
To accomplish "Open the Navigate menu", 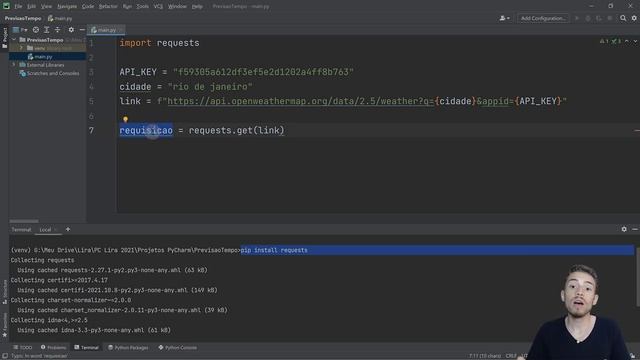I will tap(67, 7).
